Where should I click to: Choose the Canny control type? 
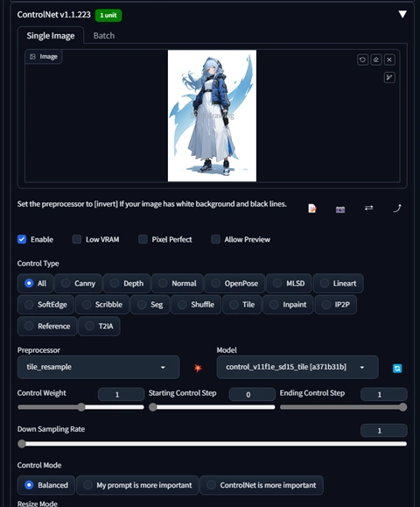click(78, 283)
